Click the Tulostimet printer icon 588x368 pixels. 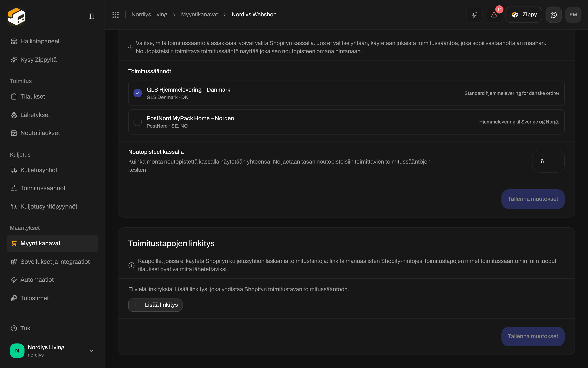pyautogui.click(x=14, y=298)
